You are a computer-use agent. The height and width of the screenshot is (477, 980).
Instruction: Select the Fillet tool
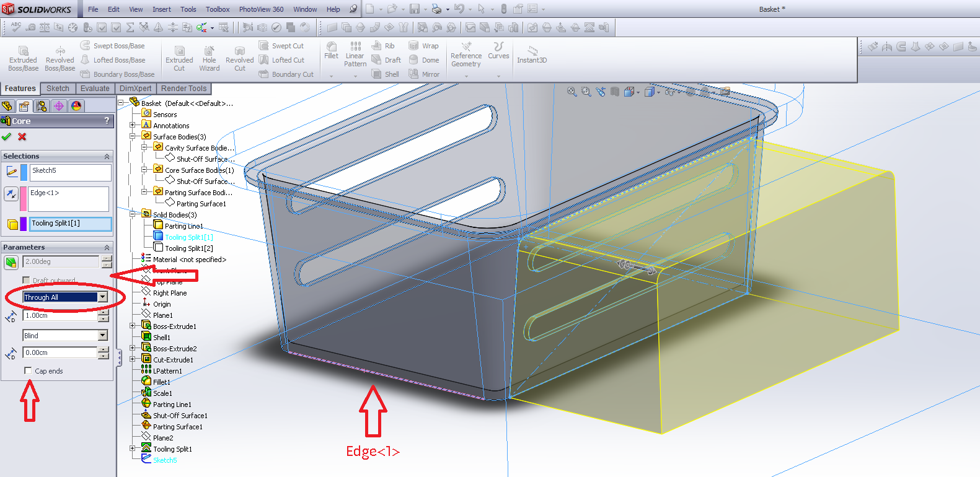pos(332,51)
